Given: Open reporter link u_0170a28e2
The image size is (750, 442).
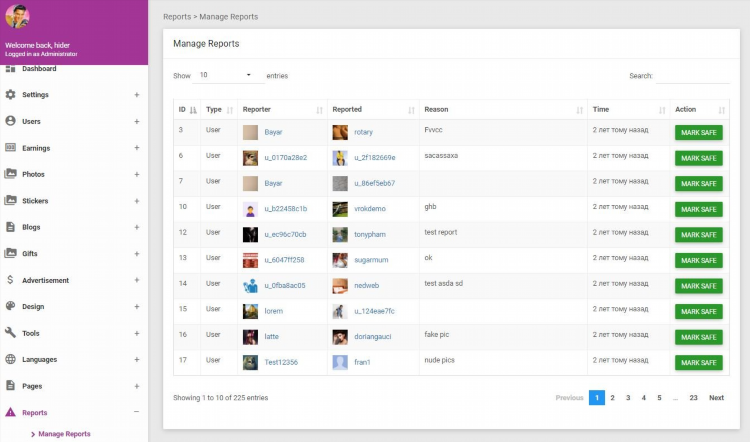Looking at the screenshot, I should 286,157.
